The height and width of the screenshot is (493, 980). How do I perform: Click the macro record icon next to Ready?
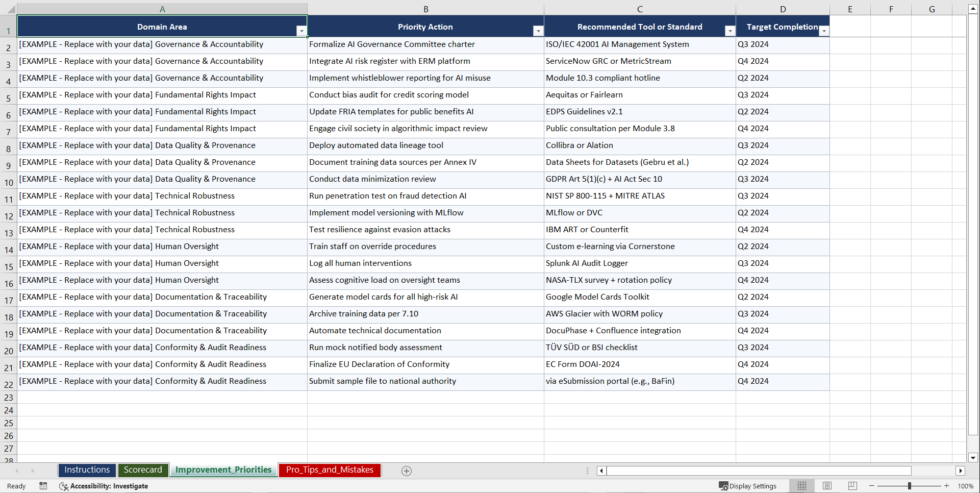43,486
